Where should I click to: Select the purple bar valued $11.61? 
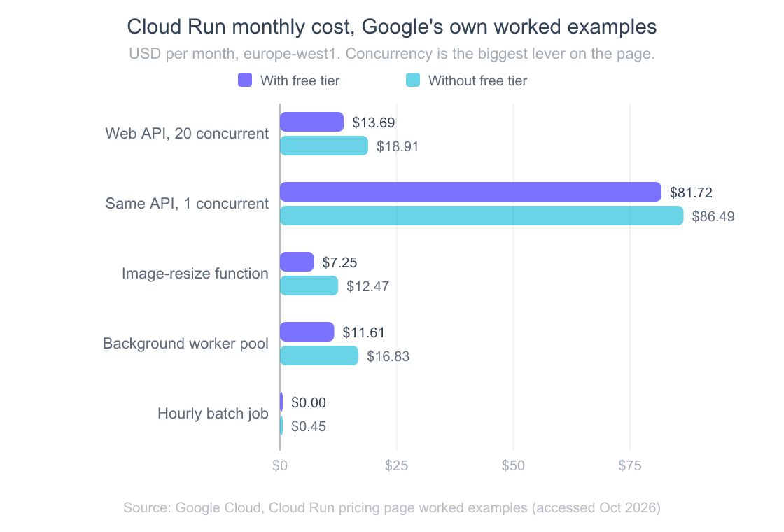307,332
